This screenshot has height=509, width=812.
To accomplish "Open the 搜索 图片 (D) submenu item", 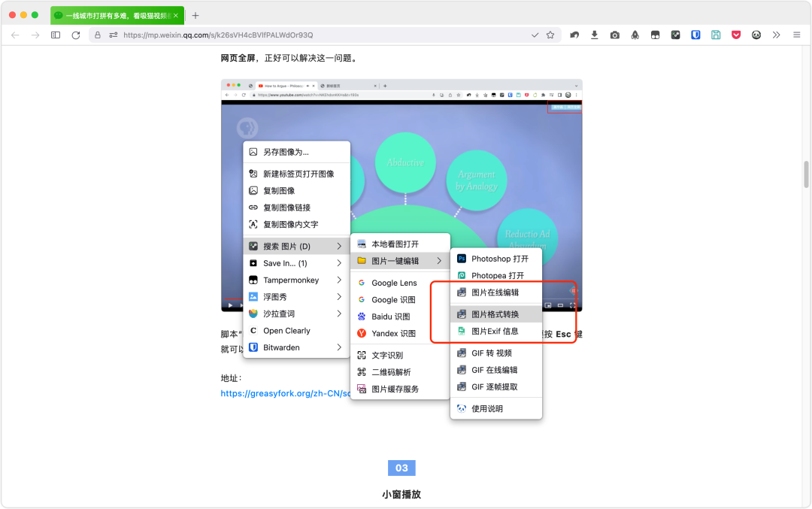I will (297, 246).
